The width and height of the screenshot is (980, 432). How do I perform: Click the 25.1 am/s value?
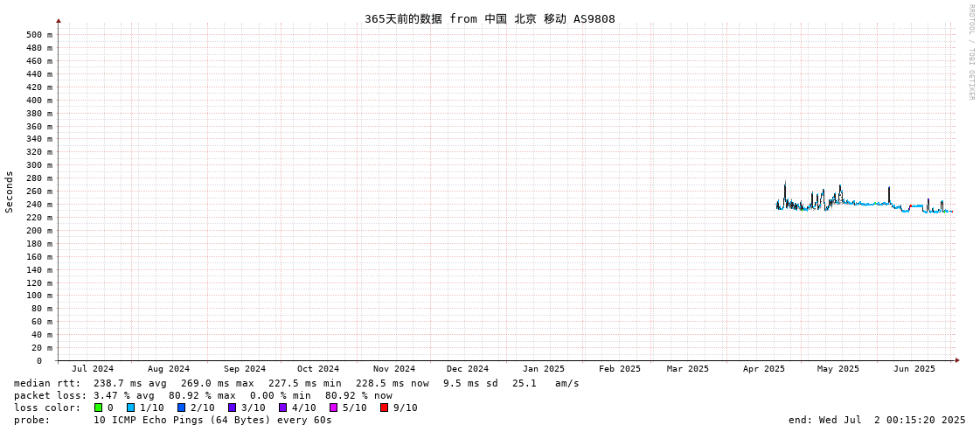(546, 383)
